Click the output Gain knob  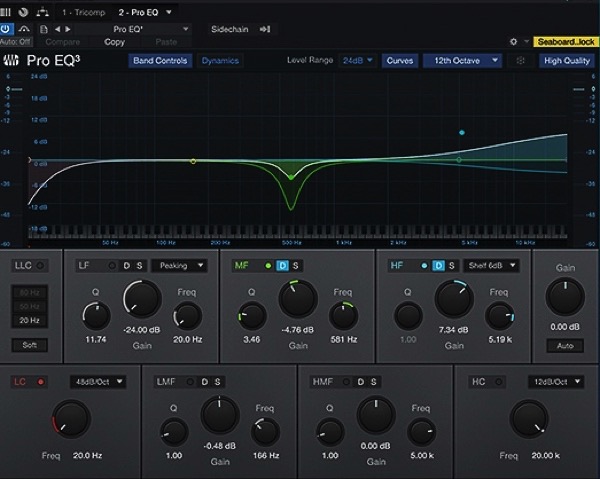565,297
